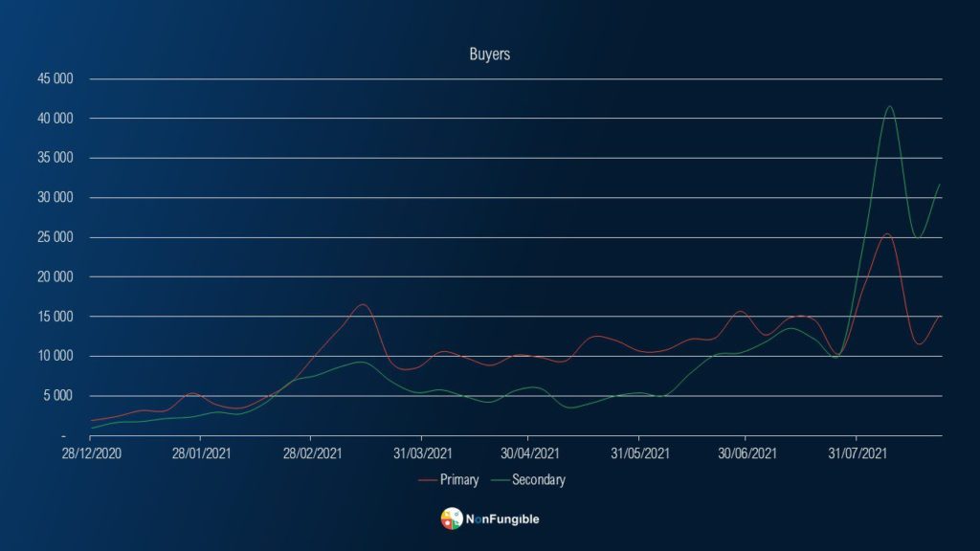Image resolution: width=980 pixels, height=551 pixels.
Task: Select the Buyers chart title
Action: [x=489, y=55]
